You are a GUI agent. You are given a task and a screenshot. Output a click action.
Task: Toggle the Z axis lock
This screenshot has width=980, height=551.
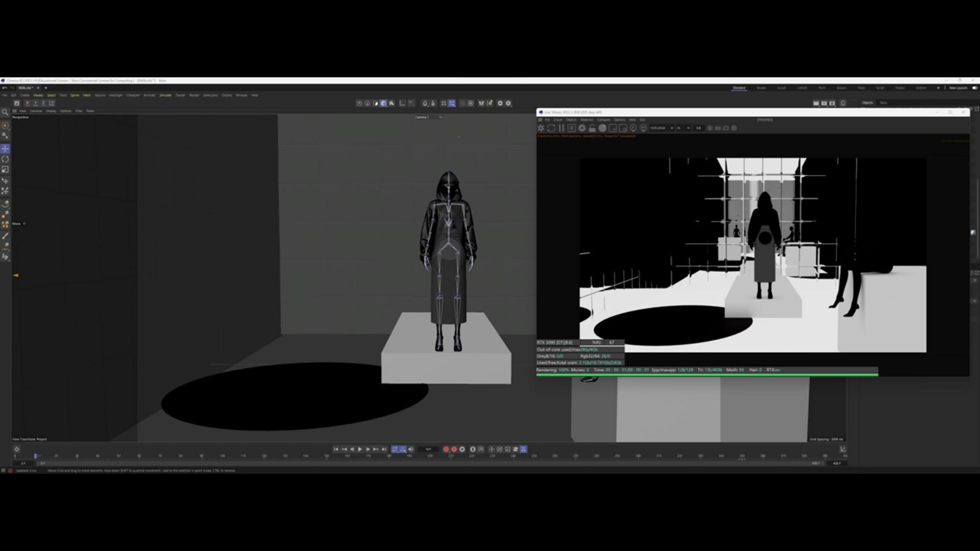(x=43, y=103)
